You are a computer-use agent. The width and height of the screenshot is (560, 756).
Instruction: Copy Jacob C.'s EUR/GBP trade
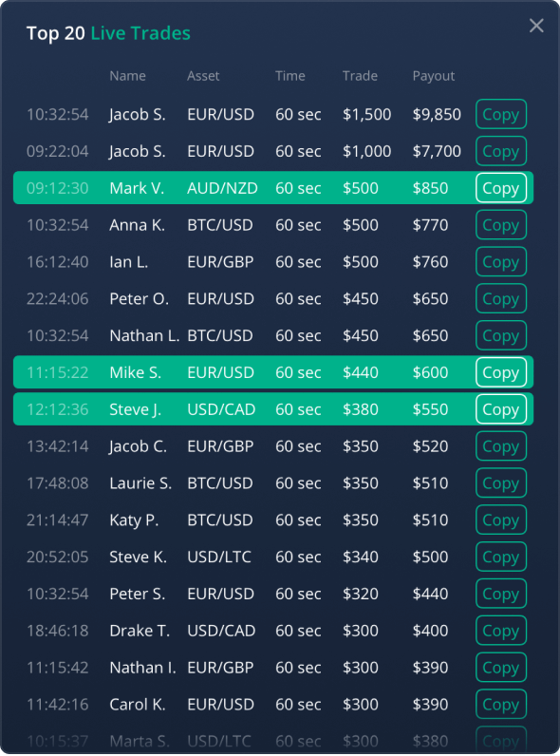pos(501,446)
